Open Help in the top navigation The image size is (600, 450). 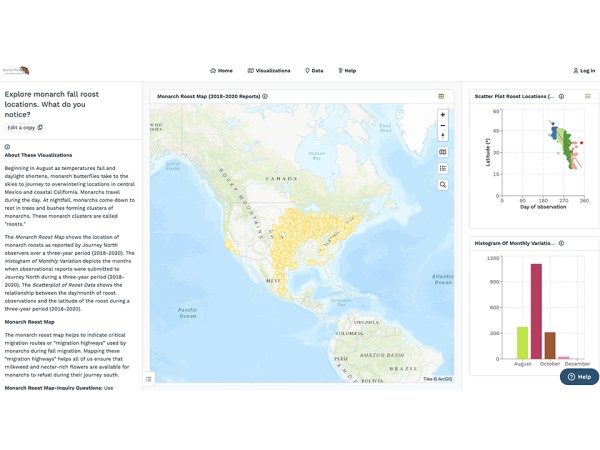347,70
